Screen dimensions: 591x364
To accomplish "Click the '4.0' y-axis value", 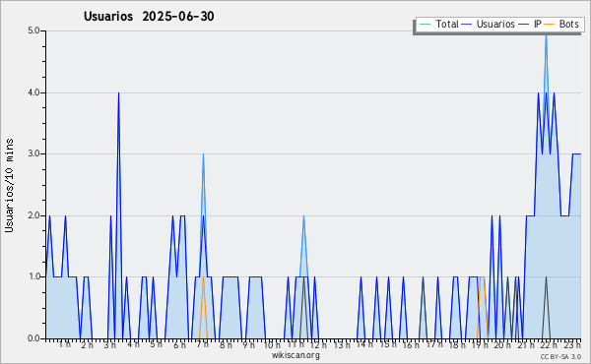I will pyautogui.click(x=33, y=92).
